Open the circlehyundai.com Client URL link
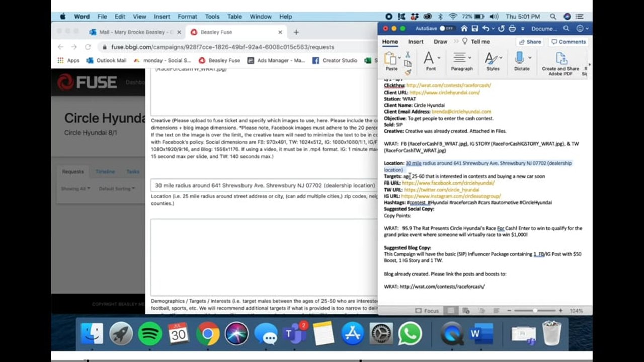644x362 pixels. [x=444, y=92]
